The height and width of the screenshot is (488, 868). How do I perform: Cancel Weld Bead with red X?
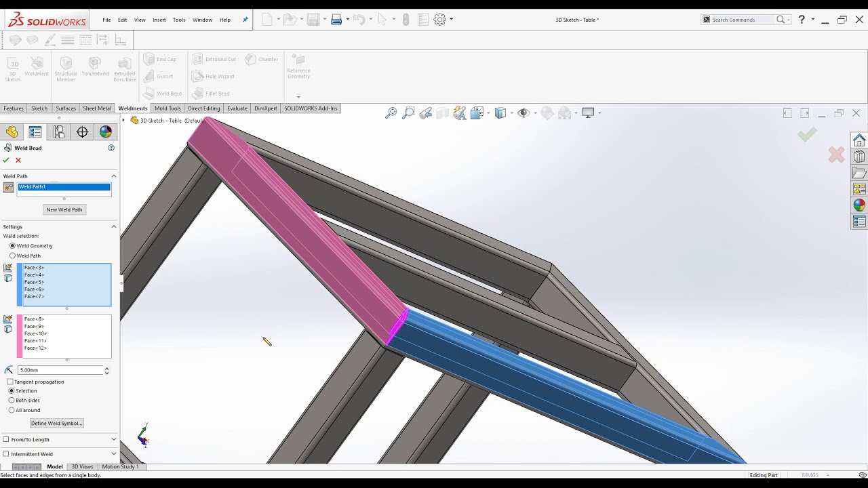18,160
